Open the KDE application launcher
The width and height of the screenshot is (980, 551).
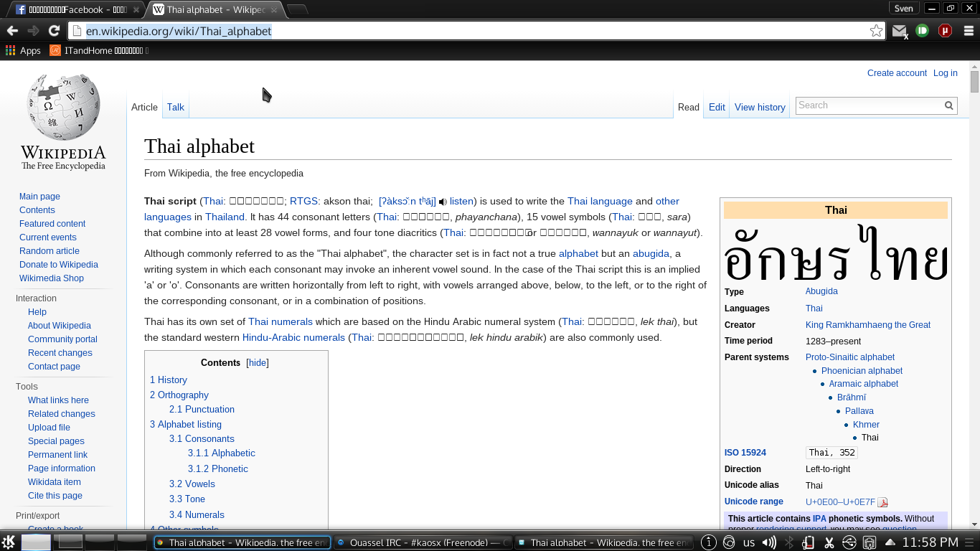[9, 542]
